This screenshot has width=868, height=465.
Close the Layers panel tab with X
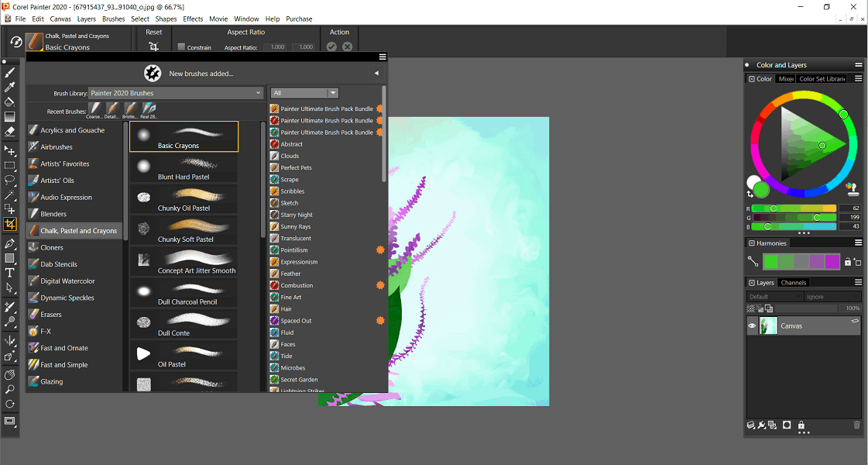752,283
